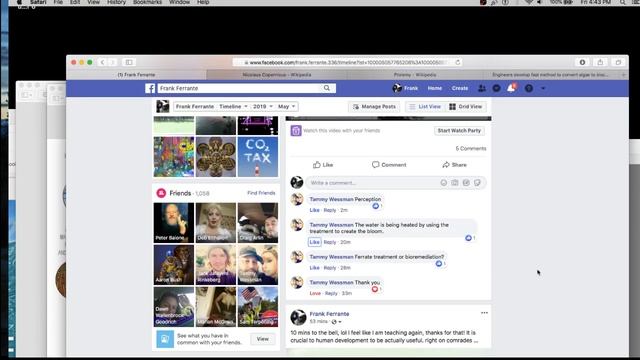Reply to the Ferrate treatment comment
This screenshot has height=360, width=640.
pyautogui.click(x=330, y=268)
